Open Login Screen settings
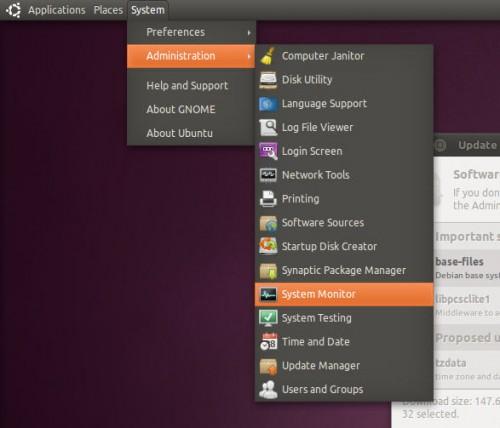500x428 pixels. [344, 151]
